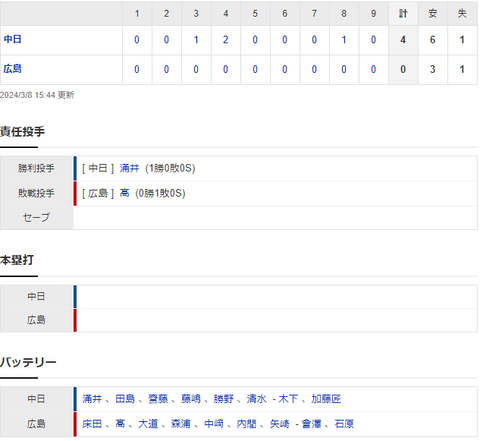
Task: Open 床田 in 広島 battery list
Action: coord(92,424)
